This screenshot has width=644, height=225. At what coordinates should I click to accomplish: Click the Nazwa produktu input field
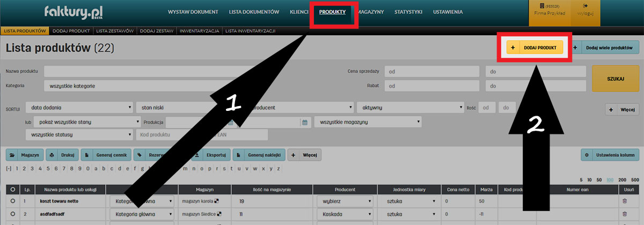click(192, 71)
